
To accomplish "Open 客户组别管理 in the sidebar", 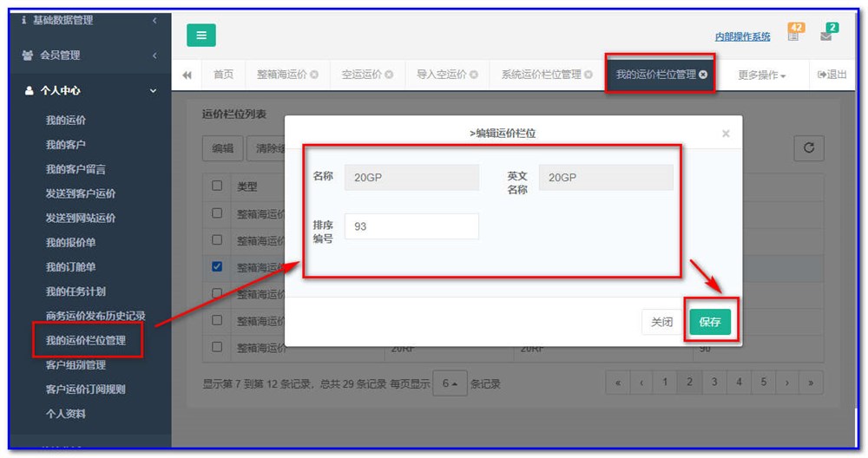I will click(76, 365).
